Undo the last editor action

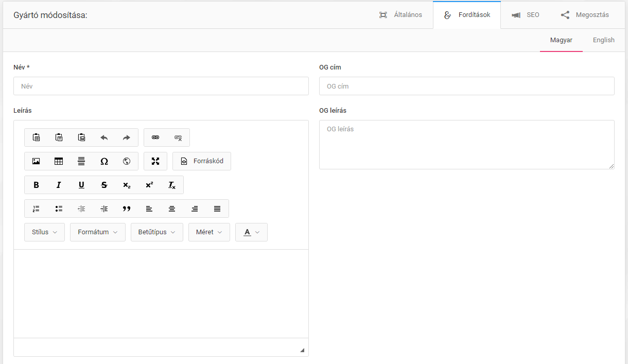(104, 137)
